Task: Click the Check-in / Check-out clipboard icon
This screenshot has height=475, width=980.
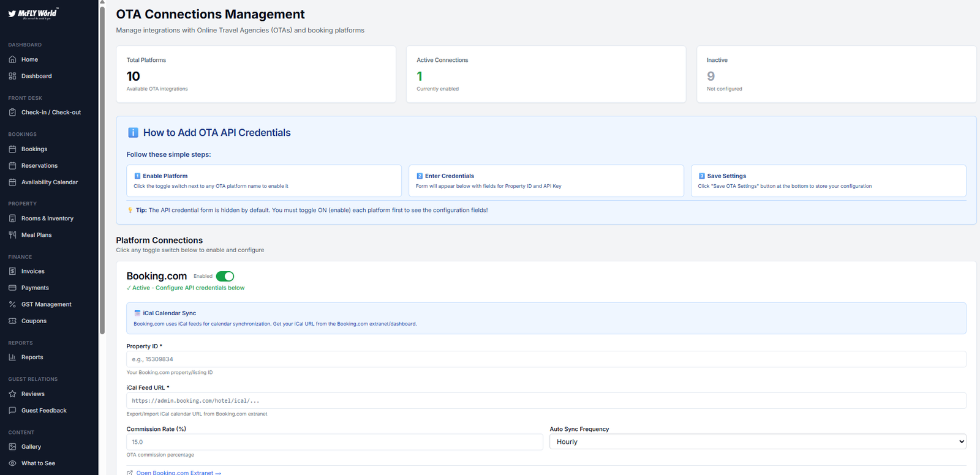Action: click(12, 112)
